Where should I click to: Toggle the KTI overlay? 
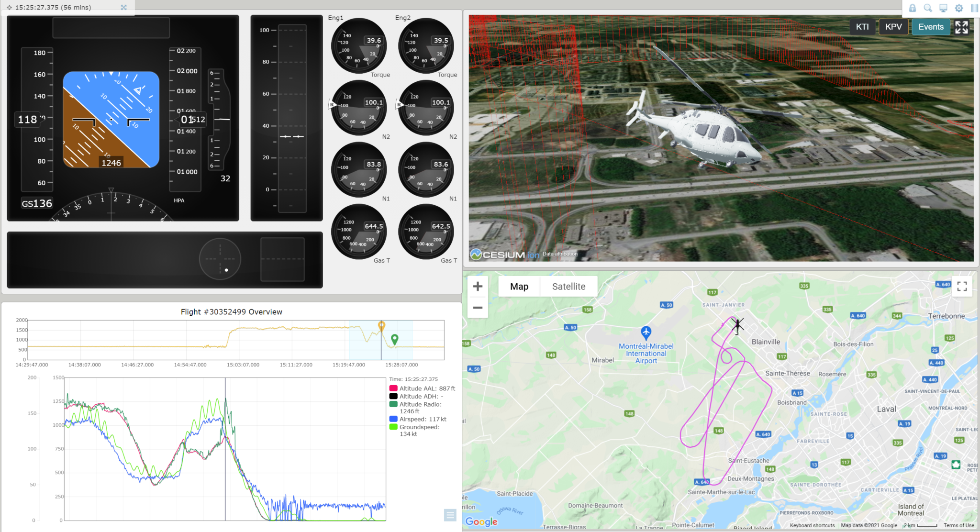863,27
